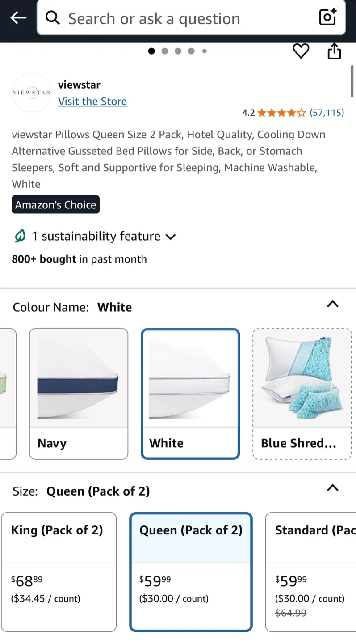This screenshot has width=356, height=644.
Task: Choose the King (Pack of 2) size
Action: point(59,572)
